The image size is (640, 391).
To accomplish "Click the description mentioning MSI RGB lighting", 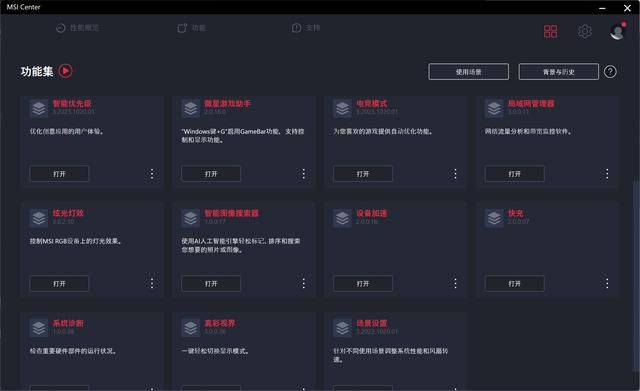I will (76, 241).
